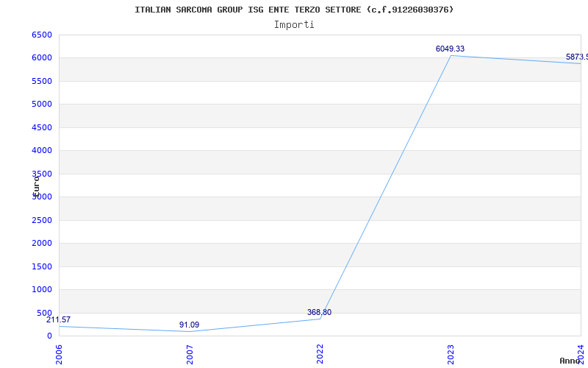Screen dimensions: 588x368
Task: Click the 2022 x-axis year label
Action: click(320, 355)
